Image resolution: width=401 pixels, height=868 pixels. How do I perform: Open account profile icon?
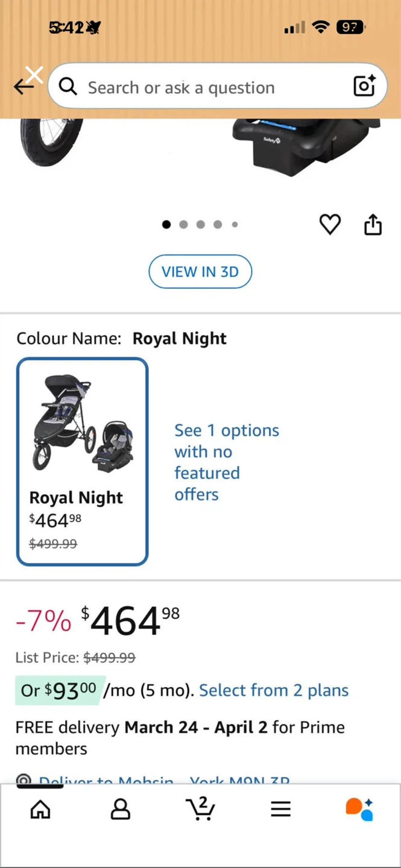click(x=121, y=809)
